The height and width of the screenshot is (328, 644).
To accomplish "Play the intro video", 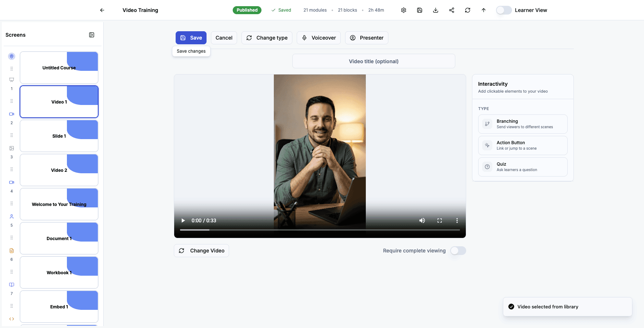I will click(183, 220).
